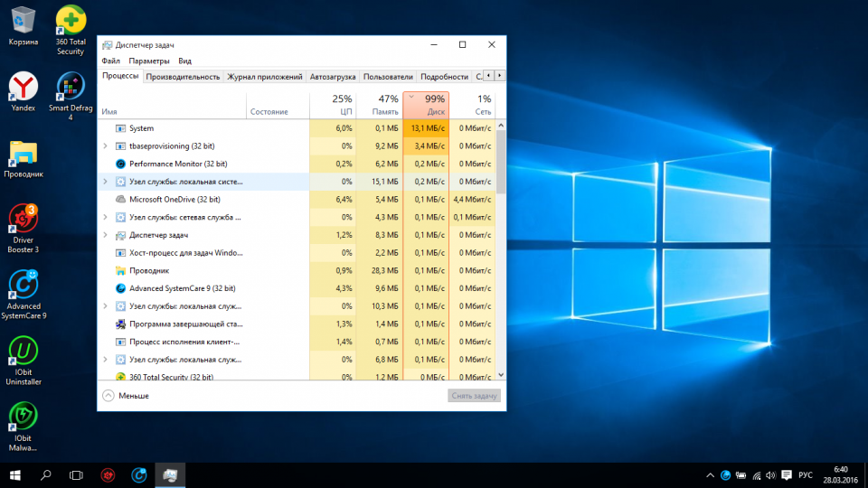Click the Task View taskbar button
This screenshot has width=868, height=488.
pos(77,474)
